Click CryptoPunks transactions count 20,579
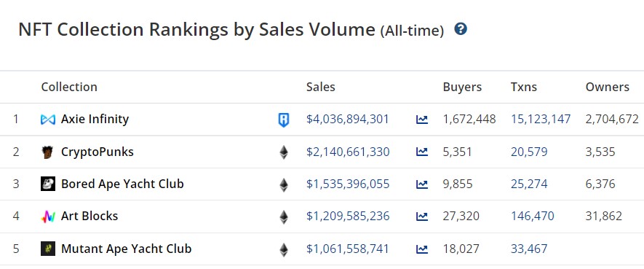Screen dimensions: 644x269 pyautogui.click(x=529, y=152)
